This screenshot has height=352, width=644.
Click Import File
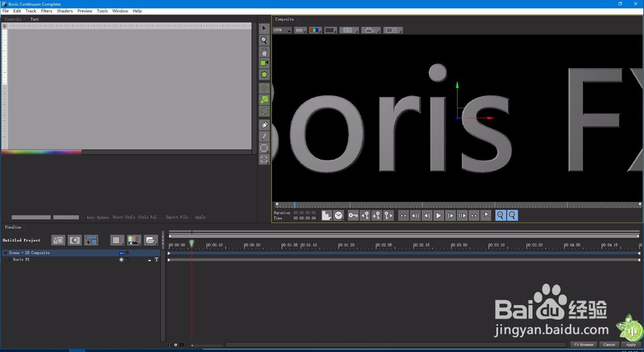[176, 217]
